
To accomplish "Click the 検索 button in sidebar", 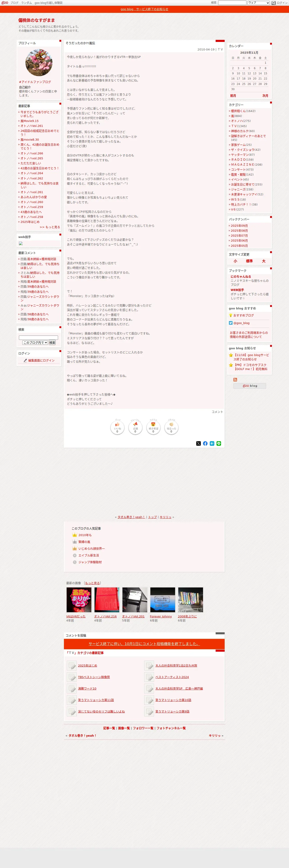I will (52, 343).
